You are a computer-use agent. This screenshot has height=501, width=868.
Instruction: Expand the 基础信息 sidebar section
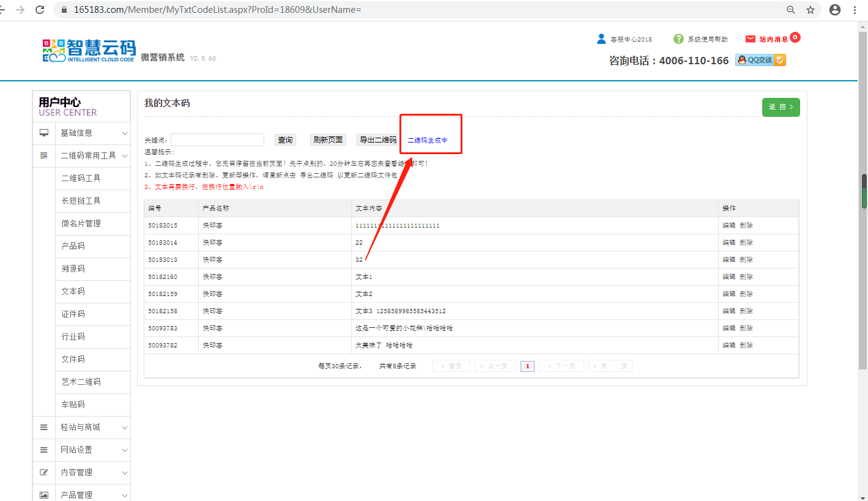click(x=125, y=133)
